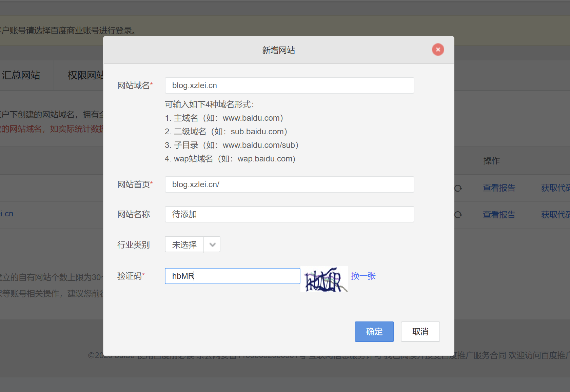Click the captcha image to reload it

[324, 279]
